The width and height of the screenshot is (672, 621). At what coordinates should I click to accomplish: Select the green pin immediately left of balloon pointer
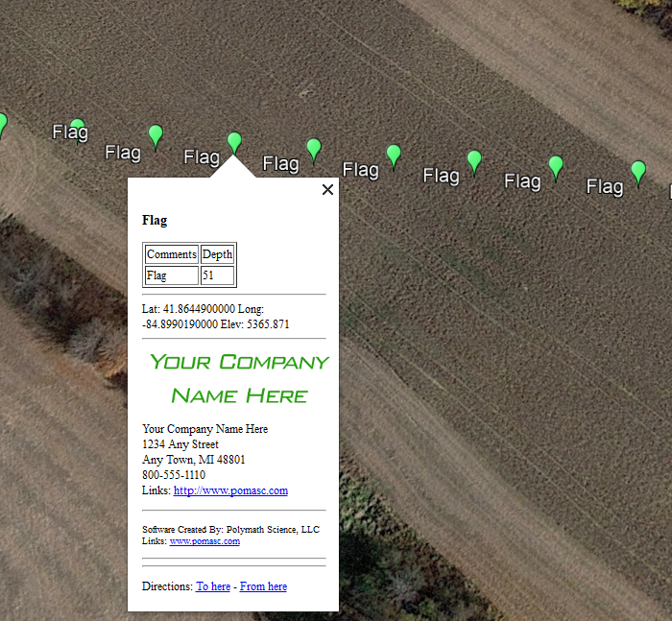(x=156, y=134)
